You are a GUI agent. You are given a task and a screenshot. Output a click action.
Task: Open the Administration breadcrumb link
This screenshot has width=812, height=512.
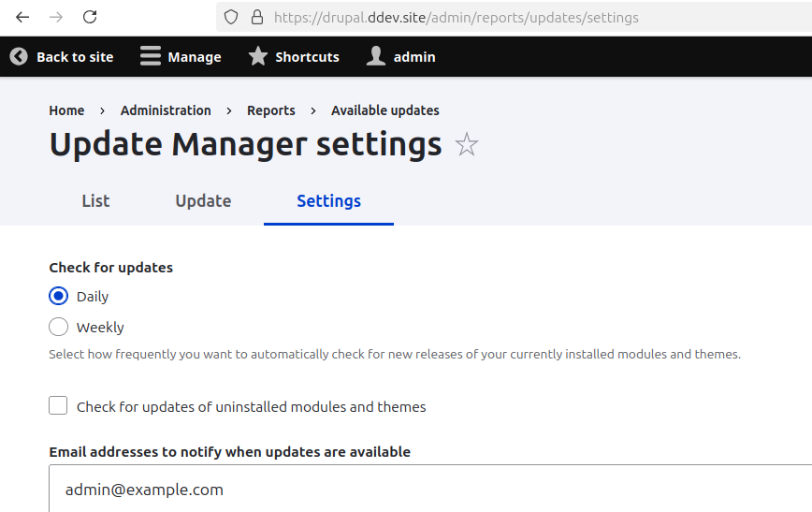coord(166,110)
